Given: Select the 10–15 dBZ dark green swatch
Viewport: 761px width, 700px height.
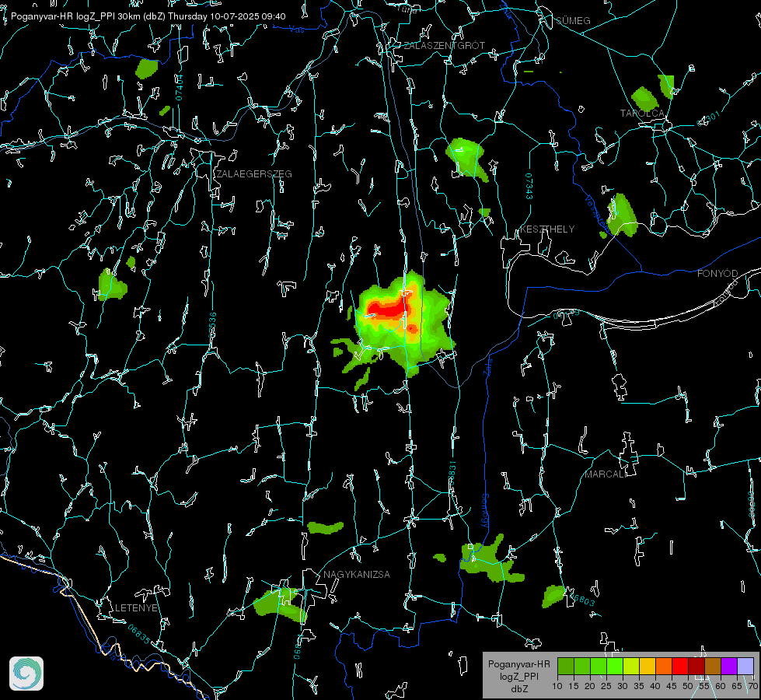Looking at the screenshot, I should click(x=565, y=666).
